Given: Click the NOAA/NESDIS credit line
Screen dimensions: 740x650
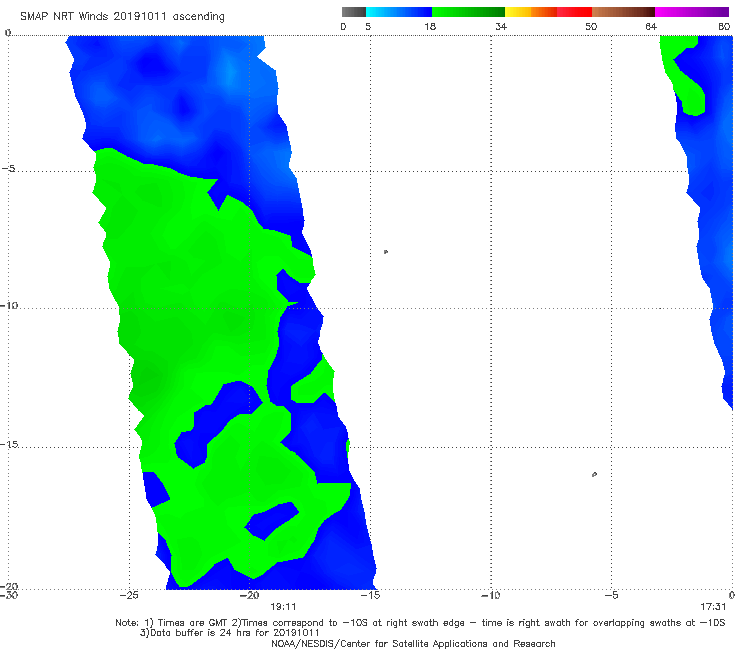Looking at the screenshot, I should (x=413, y=644).
